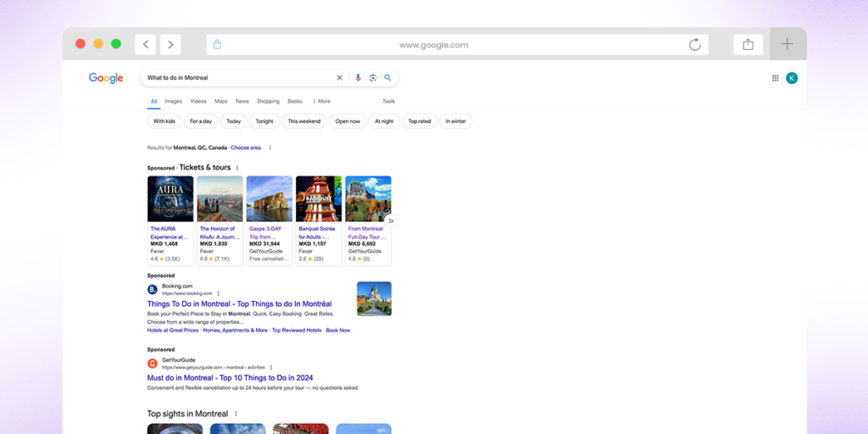Click the Banquet Soirée thumbnail image
Image resolution: width=868 pixels, height=434 pixels.
click(319, 198)
